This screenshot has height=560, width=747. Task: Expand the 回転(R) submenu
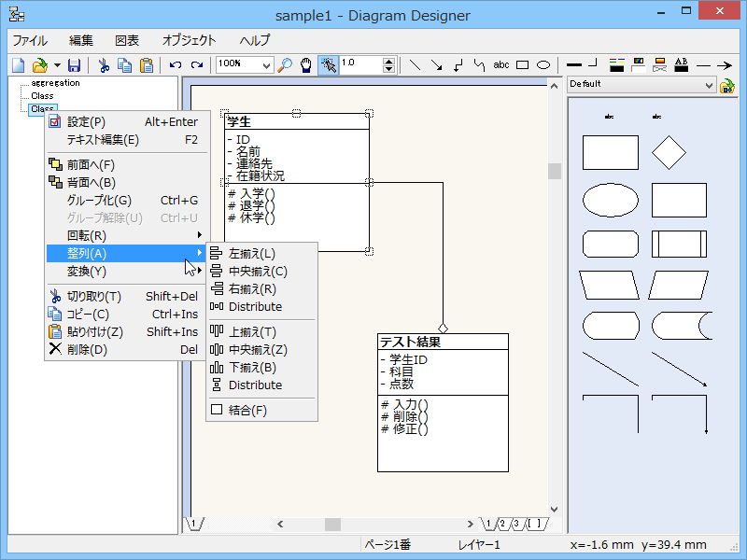(x=127, y=235)
